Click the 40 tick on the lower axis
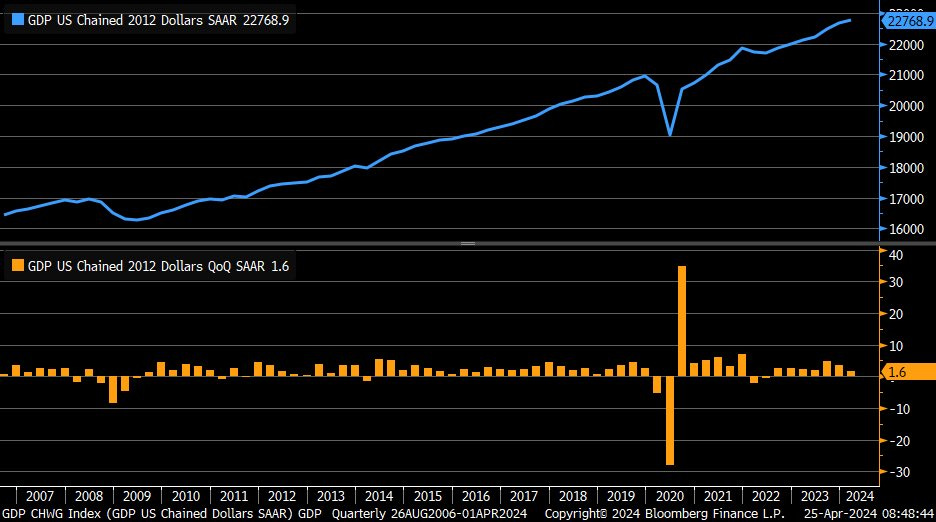This screenshot has height=522, width=936. point(897,255)
